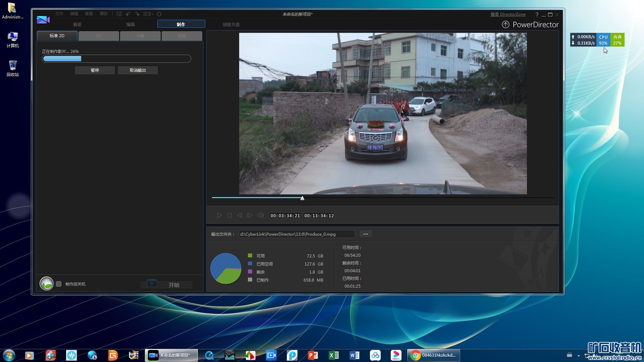Screen dimensions: 644x362
Task: Enable 制作后关机 checkbox
Action: coord(59,284)
